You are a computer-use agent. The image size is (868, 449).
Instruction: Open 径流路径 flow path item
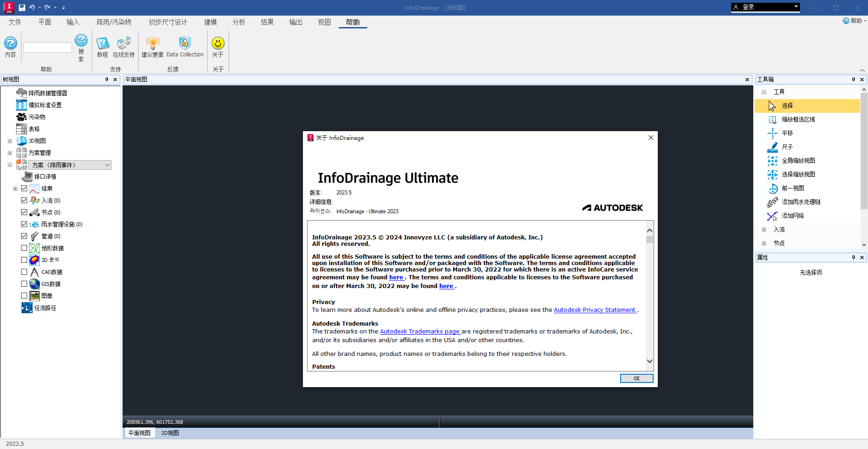[x=39, y=308]
